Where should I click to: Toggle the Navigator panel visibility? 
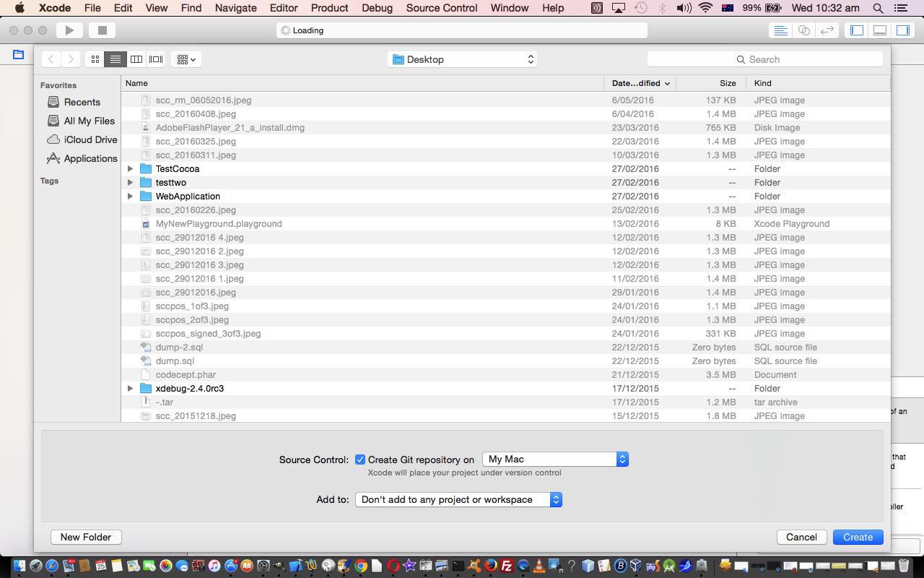coord(857,30)
